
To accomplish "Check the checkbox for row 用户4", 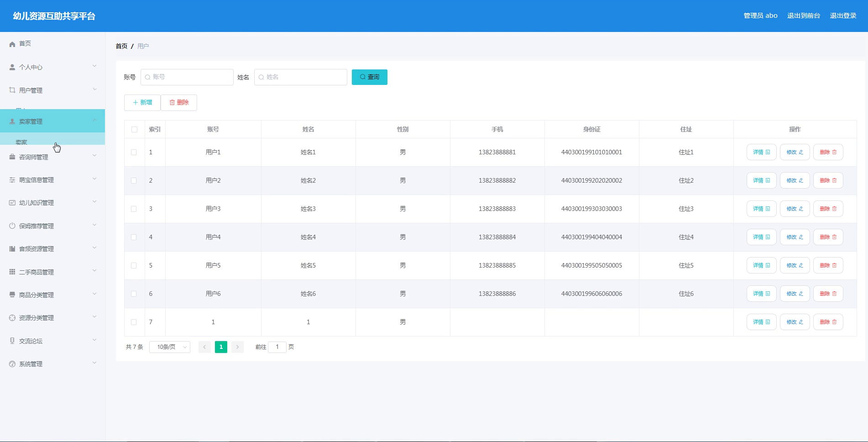I will point(134,237).
